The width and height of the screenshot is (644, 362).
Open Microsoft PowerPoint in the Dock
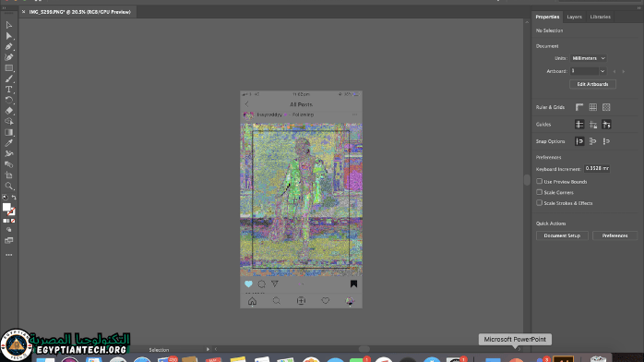coord(516,359)
